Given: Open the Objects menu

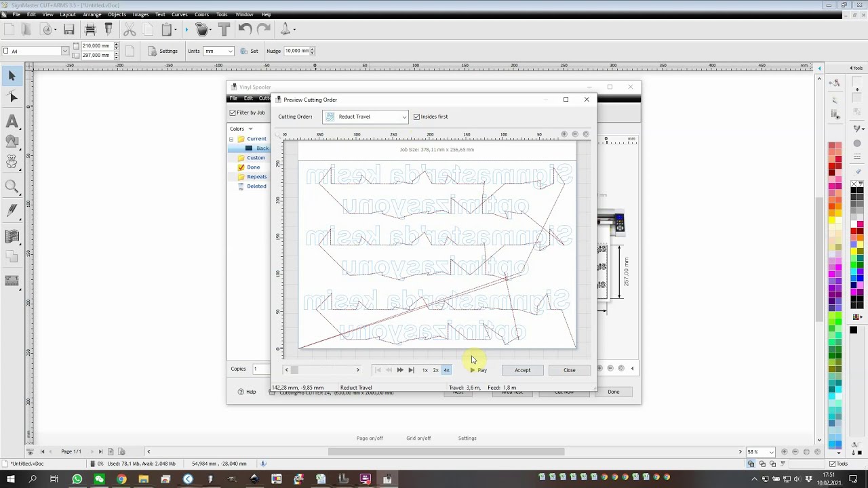Looking at the screenshot, I should [x=117, y=14].
